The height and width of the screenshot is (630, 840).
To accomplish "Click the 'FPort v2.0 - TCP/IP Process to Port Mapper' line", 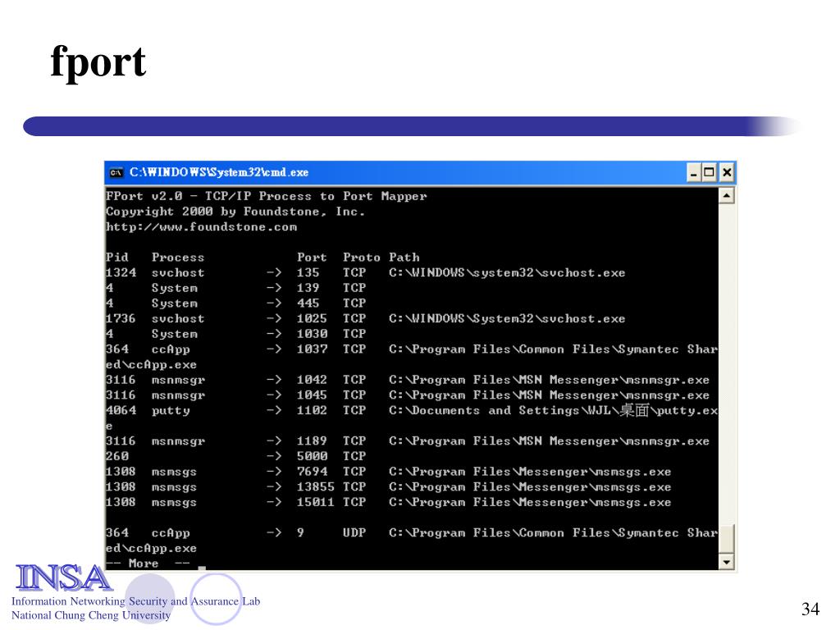I will (x=267, y=196).
